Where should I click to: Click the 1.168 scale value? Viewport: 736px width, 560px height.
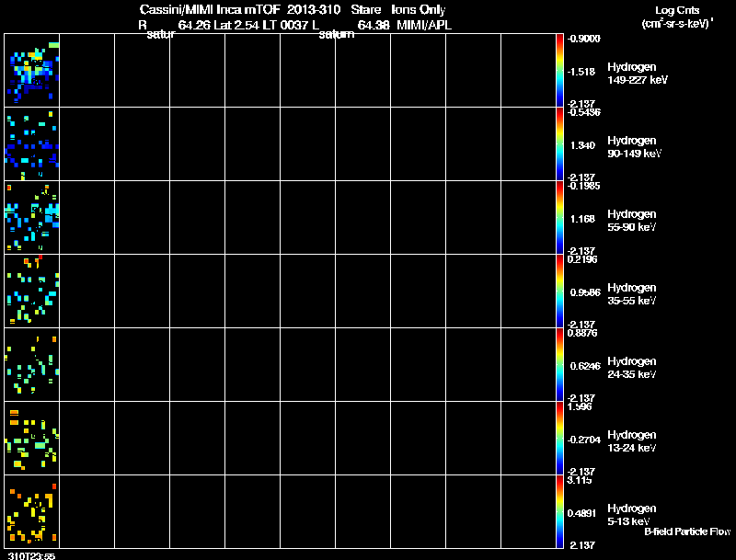click(x=582, y=219)
